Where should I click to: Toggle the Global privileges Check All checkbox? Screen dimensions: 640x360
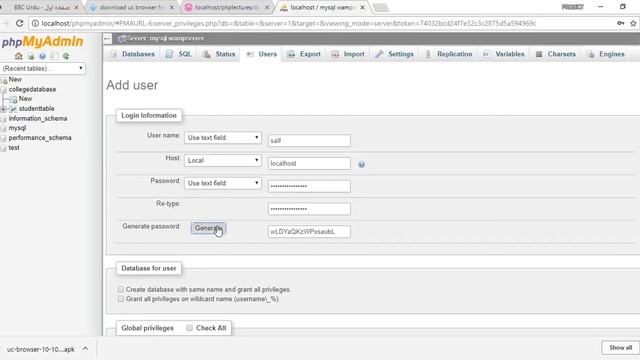pyautogui.click(x=189, y=328)
